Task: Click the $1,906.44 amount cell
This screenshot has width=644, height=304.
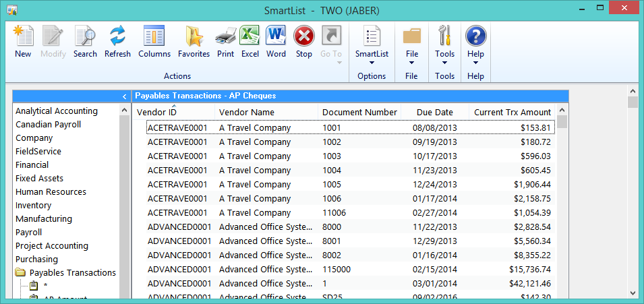Action: pyautogui.click(x=532, y=185)
